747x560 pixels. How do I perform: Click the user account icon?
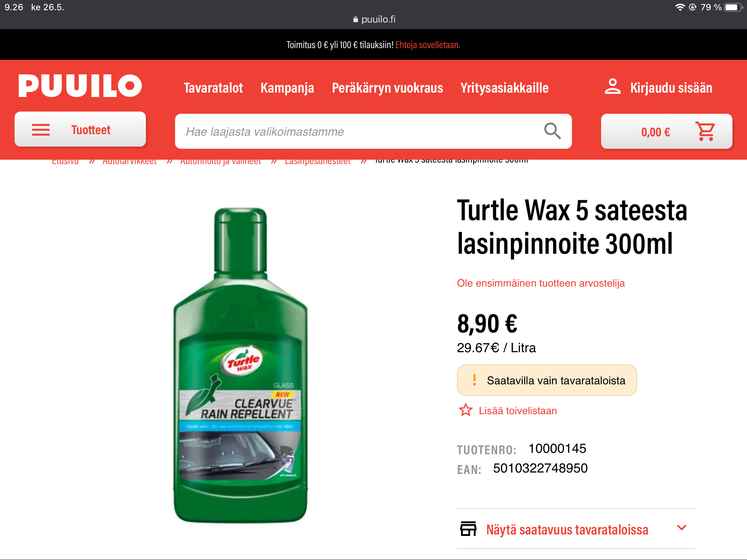pyautogui.click(x=613, y=87)
